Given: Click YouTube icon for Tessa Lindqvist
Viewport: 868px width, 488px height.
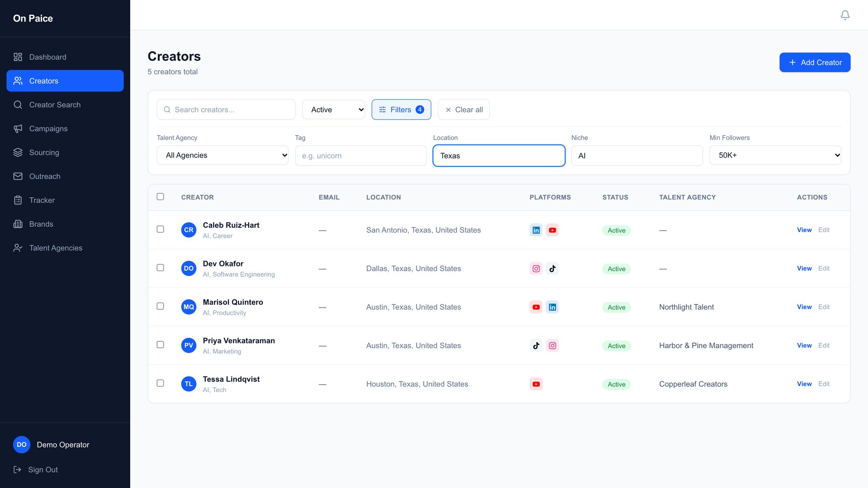Looking at the screenshot, I should click(536, 384).
